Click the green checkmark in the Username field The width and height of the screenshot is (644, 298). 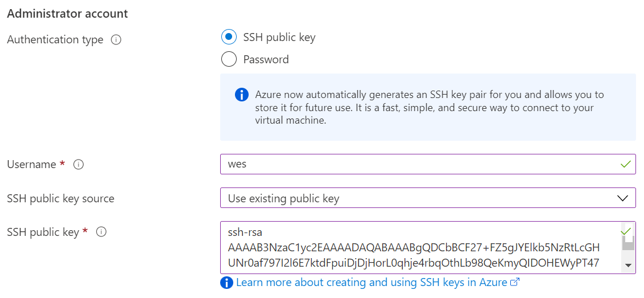coord(626,164)
